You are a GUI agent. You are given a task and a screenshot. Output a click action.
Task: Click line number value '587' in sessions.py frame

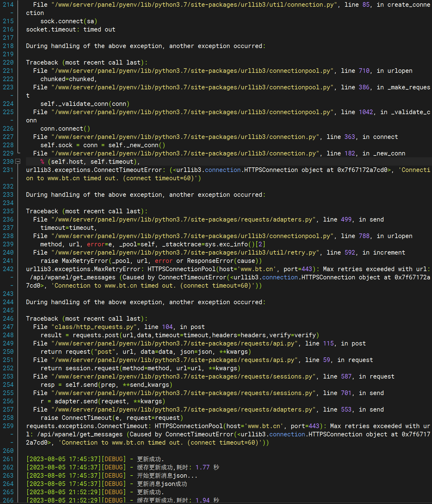tap(346, 376)
